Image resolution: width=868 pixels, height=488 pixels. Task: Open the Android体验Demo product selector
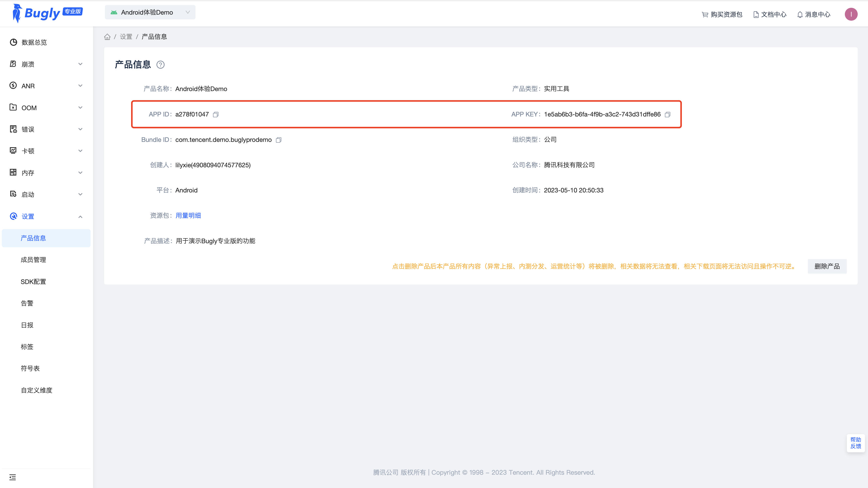click(x=150, y=13)
